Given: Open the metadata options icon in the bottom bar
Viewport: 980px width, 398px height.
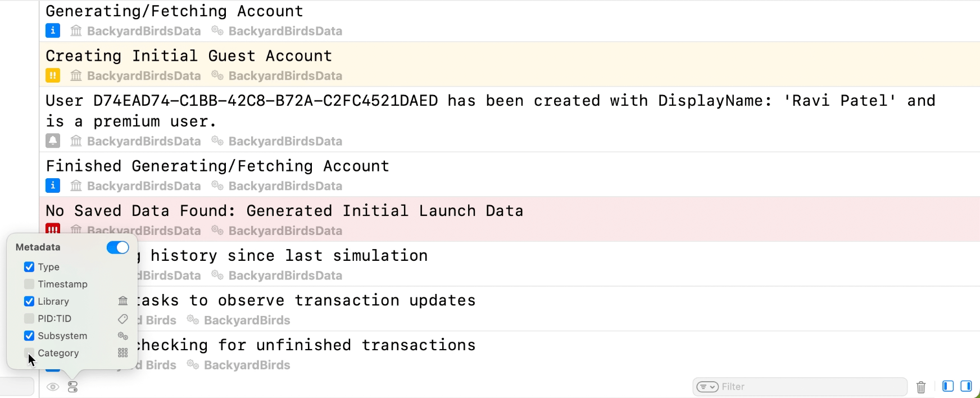Looking at the screenshot, I should coord(72,387).
